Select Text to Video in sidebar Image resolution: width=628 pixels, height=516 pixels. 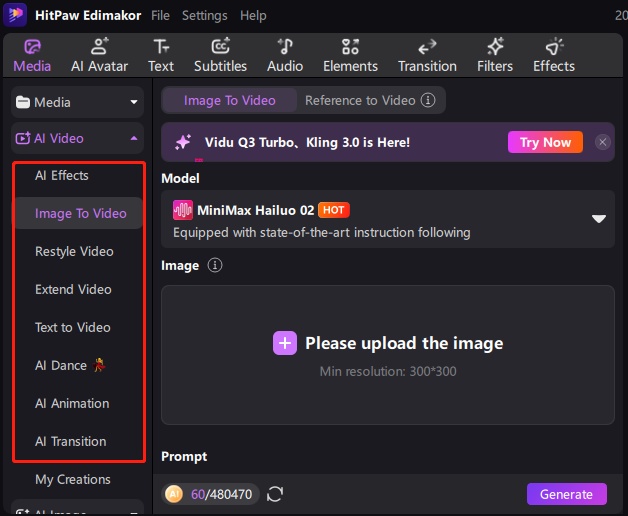pyautogui.click(x=73, y=327)
